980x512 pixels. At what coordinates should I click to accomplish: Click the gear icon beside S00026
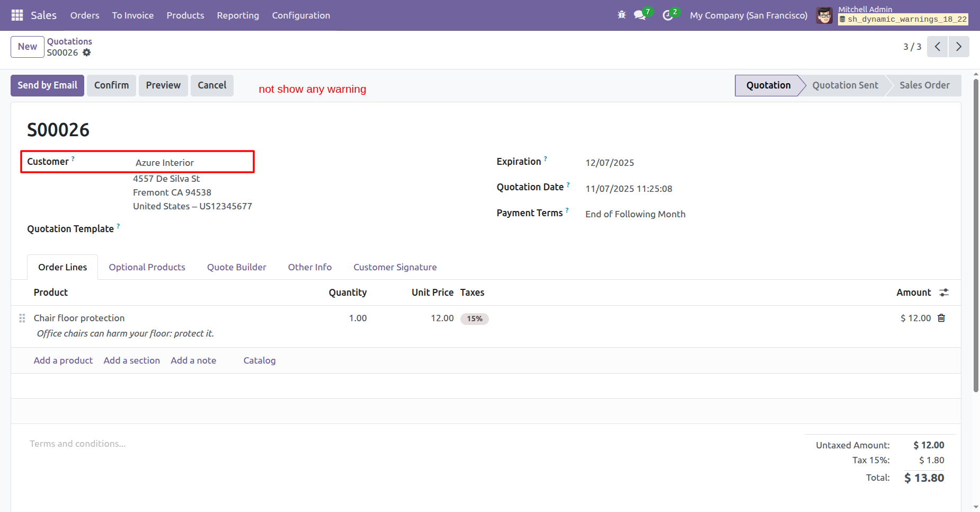coord(87,52)
